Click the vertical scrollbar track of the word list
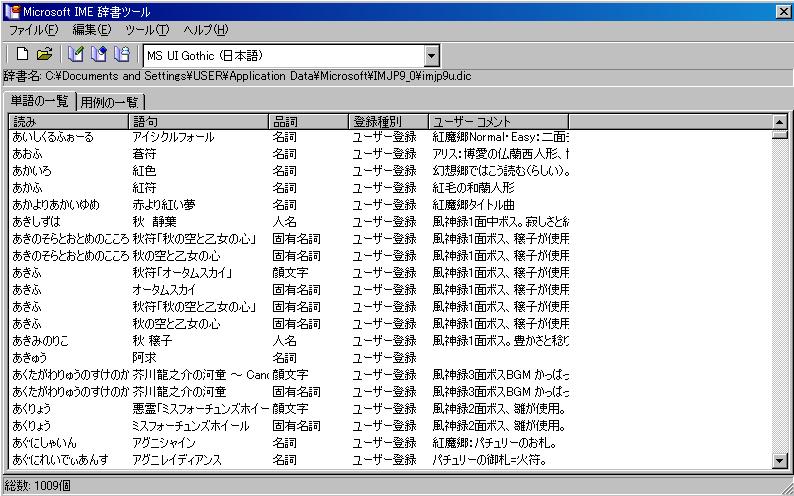This screenshot has width=794, height=496. tap(779, 296)
